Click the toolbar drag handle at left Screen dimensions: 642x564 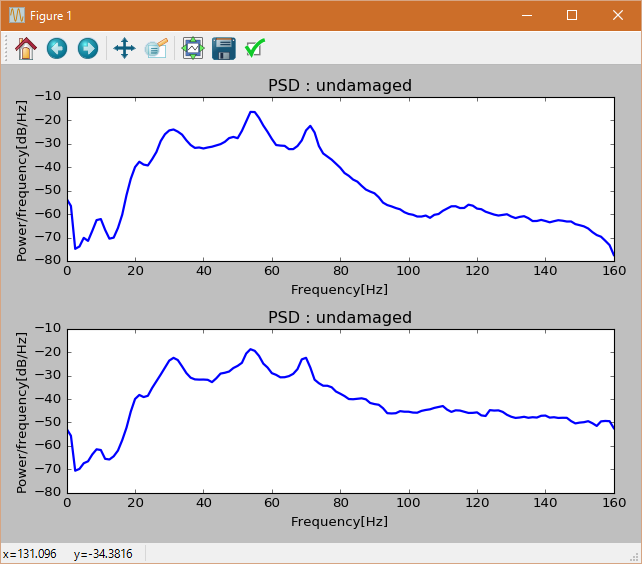[6, 48]
